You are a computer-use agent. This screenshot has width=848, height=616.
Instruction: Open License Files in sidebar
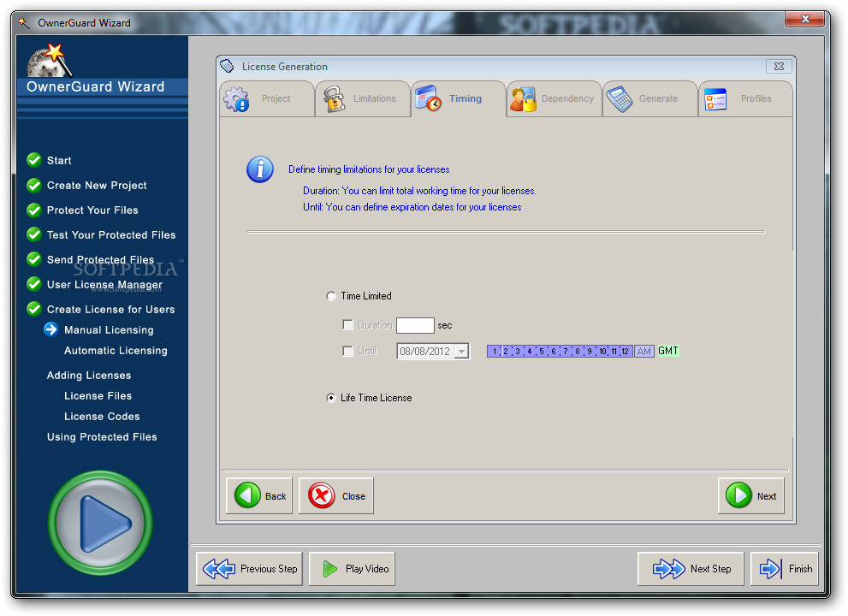[x=98, y=396]
